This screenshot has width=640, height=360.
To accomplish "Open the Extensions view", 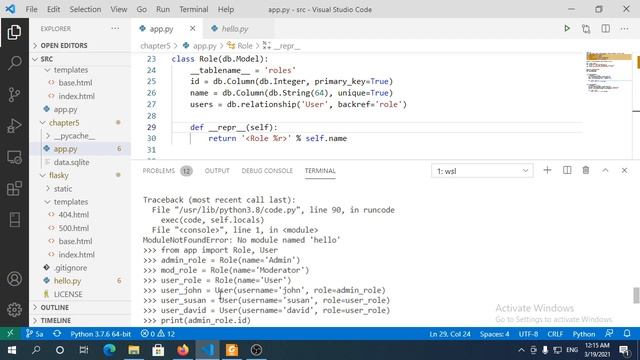I will [x=14, y=188].
